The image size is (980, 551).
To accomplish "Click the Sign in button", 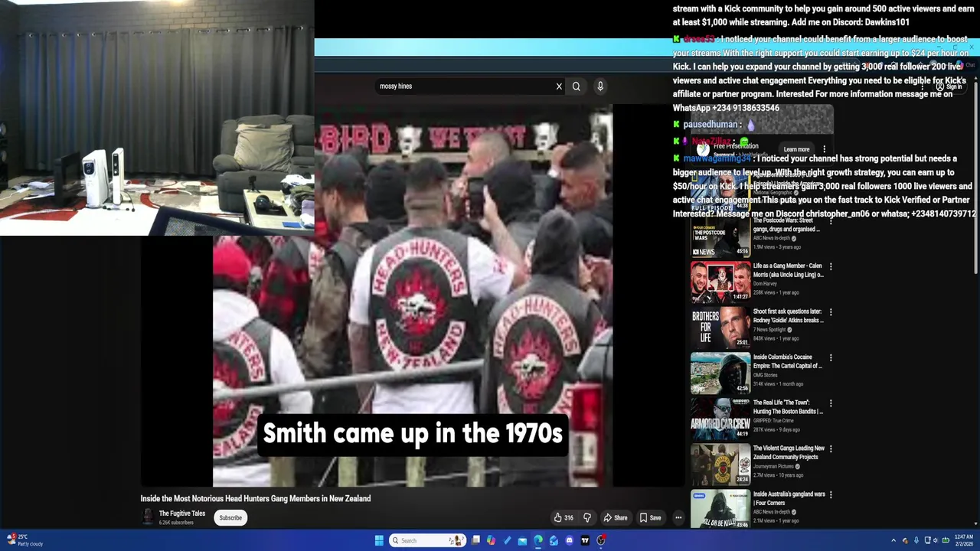I will 949,86.
